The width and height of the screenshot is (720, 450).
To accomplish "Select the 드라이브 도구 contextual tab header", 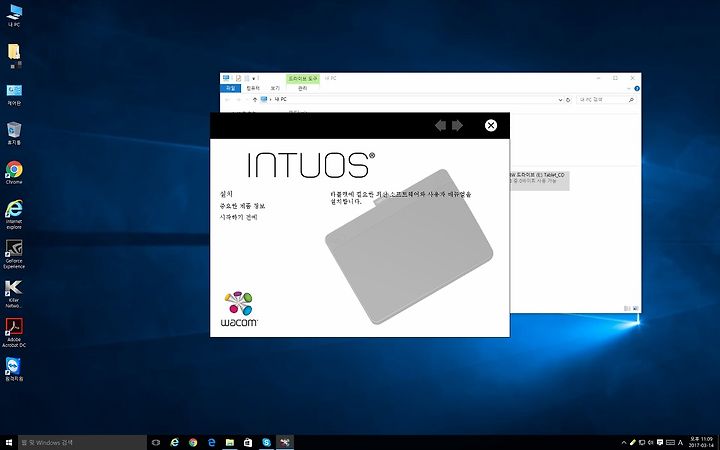I will tap(303, 79).
